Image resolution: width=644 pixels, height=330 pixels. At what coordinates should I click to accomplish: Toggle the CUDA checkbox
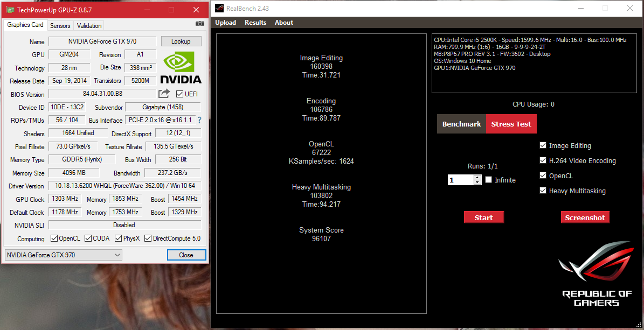pyautogui.click(x=88, y=238)
